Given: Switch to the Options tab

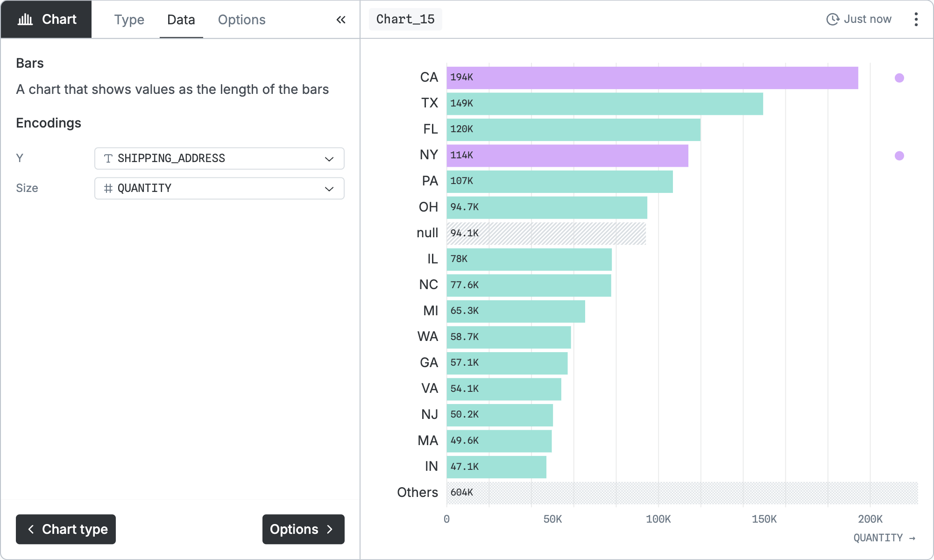Looking at the screenshot, I should (x=241, y=20).
